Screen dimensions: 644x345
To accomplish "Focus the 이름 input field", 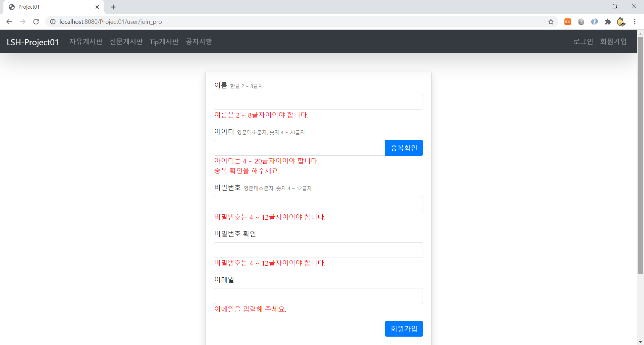I will coord(318,102).
